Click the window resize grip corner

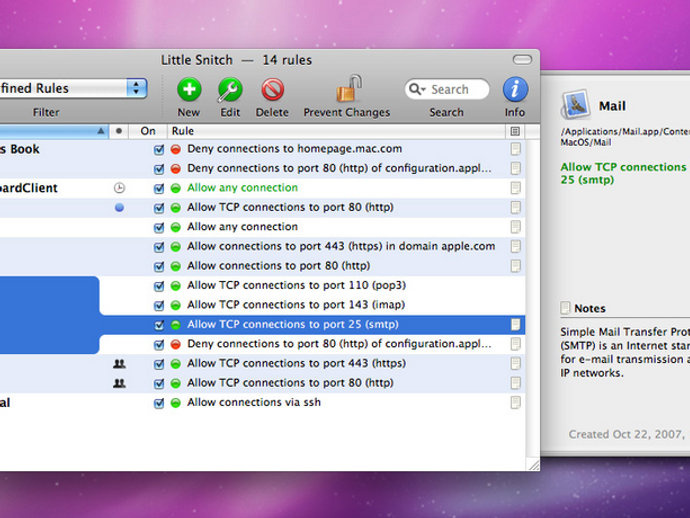click(533, 464)
